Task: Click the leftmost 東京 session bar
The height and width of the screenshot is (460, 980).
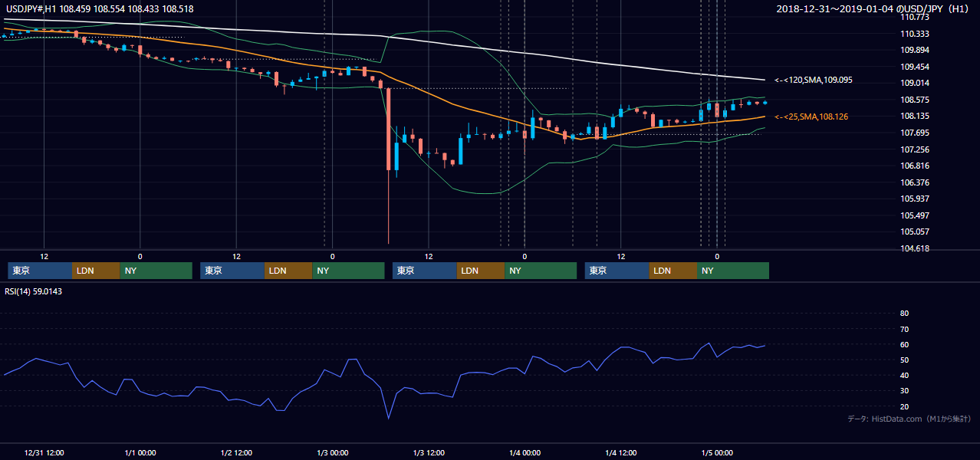Action: pyautogui.click(x=40, y=271)
